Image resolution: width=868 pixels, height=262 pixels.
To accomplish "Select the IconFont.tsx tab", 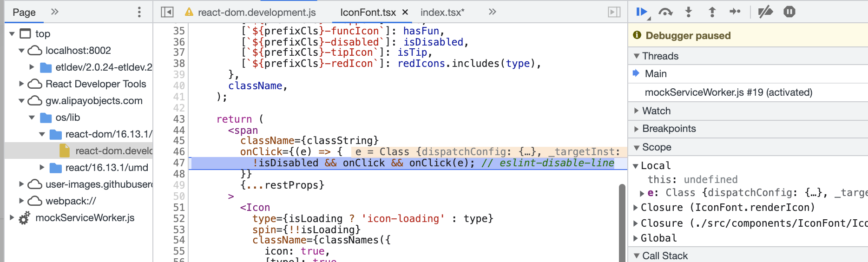I will click(368, 13).
